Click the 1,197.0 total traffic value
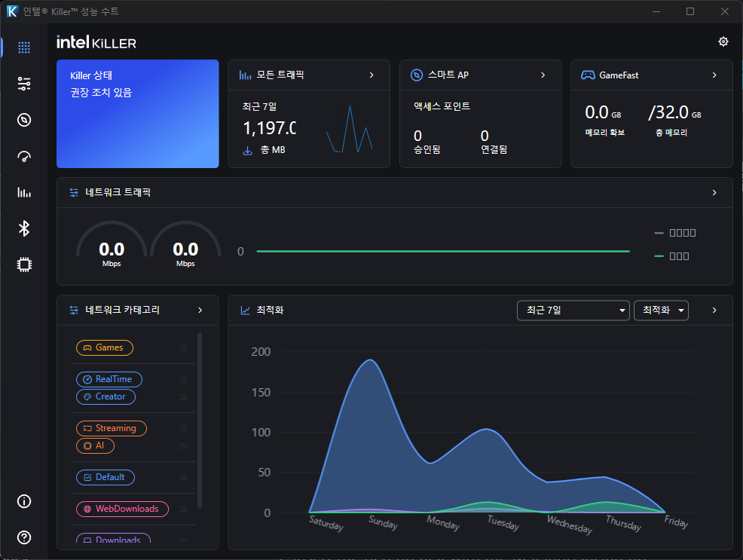The width and height of the screenshot is (743, 560). 269,128
